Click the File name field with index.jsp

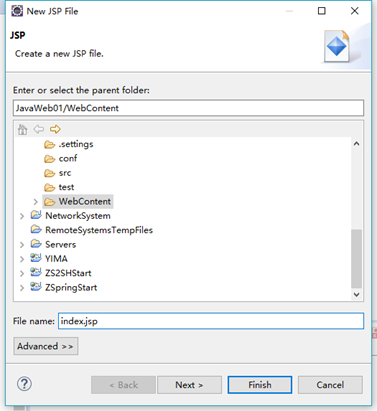point(211,321)
